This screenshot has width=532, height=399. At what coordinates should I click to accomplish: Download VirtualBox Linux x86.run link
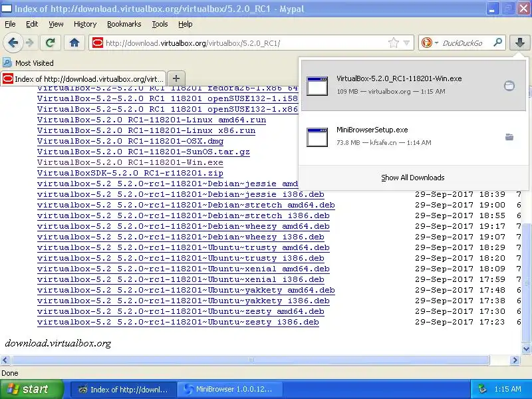[146, 130]
